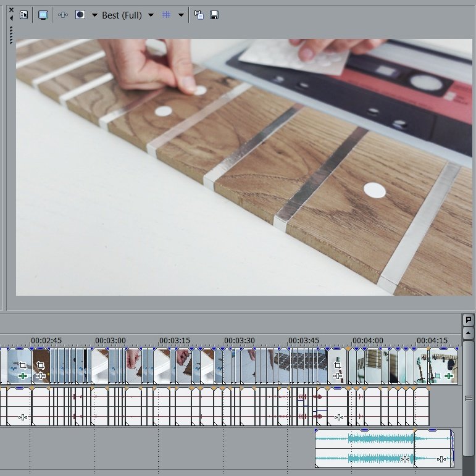Open teal Pan/Crop icon on last video clip
This screenshot has height=476, width=476.
point(437,376)
